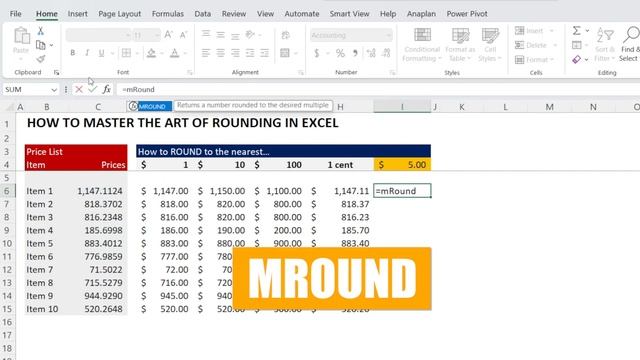Expand the Paste options arrow

[21, 60]
